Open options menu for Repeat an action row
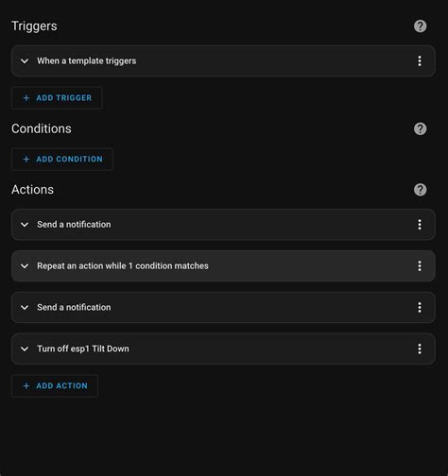 coord(420,266)
